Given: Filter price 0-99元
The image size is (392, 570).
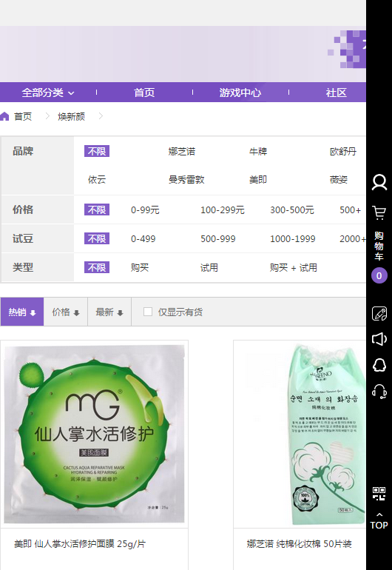Looking at the screenshot, I should click(x=145, y=209).
